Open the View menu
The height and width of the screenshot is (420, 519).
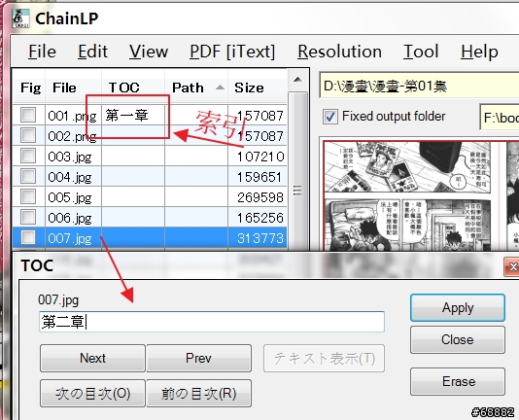[x=149, y=52]
